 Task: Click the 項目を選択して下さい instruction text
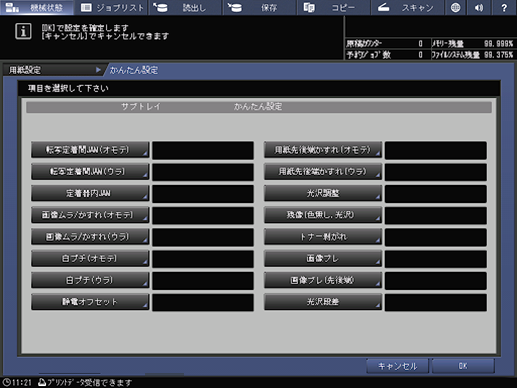pos(68,89)
